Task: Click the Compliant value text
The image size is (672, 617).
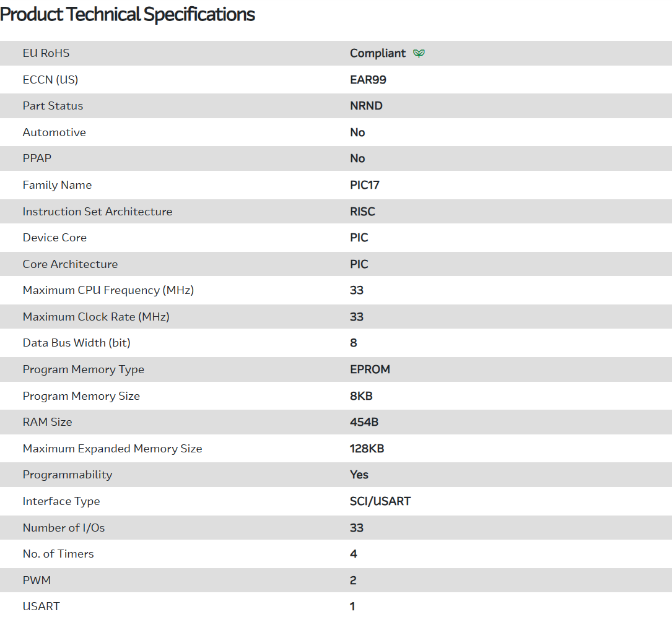Action: pyautogui.click(x=378, y=53)
